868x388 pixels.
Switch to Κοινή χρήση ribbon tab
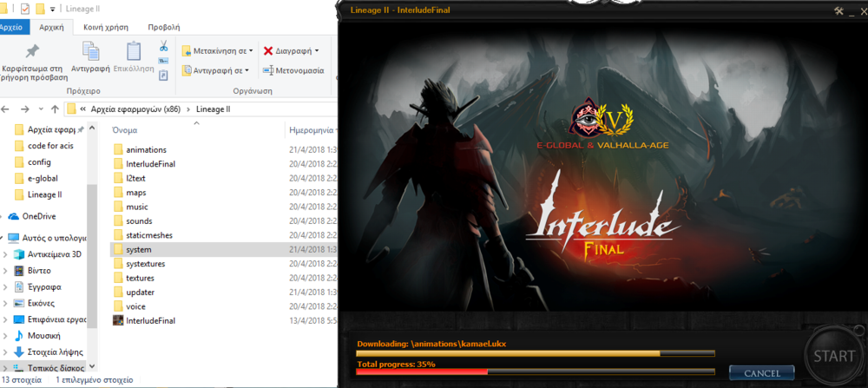coord(106,27)
